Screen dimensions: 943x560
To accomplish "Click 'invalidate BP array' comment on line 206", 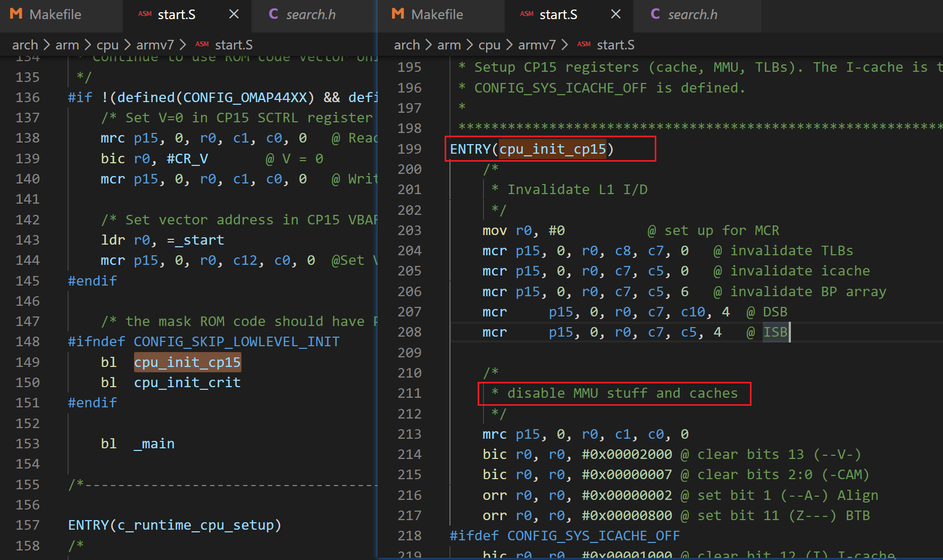I will click(808, 291).
